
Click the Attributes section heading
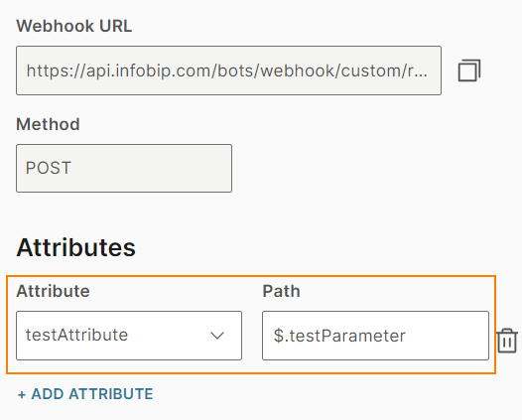tap(75, 247)
